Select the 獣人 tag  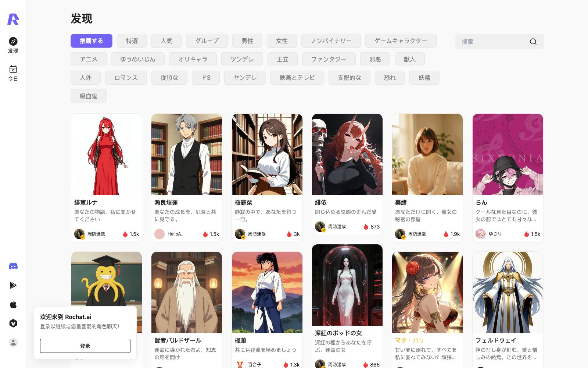tap(410, 59)
